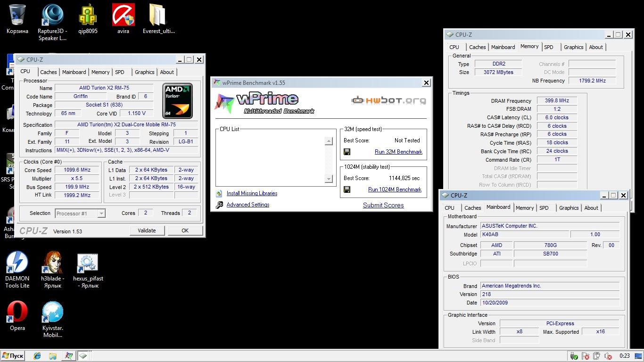Click the Southbridge value SB700
This screenshot has height=362, width=644.
click(551, 254)
